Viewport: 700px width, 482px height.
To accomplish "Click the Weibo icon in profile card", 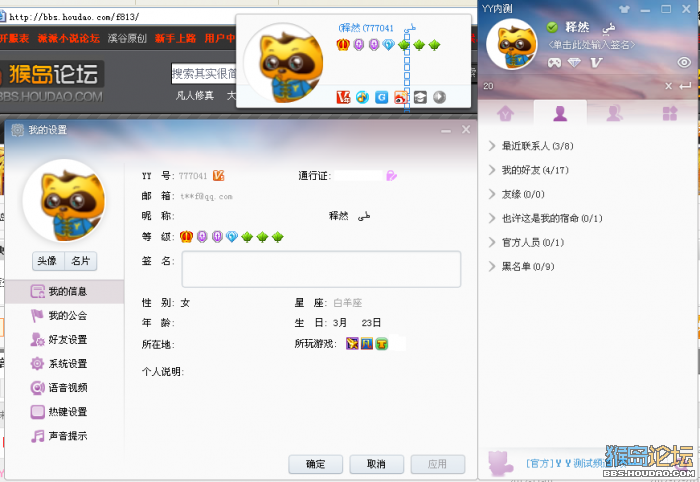I will click(401, 97).
